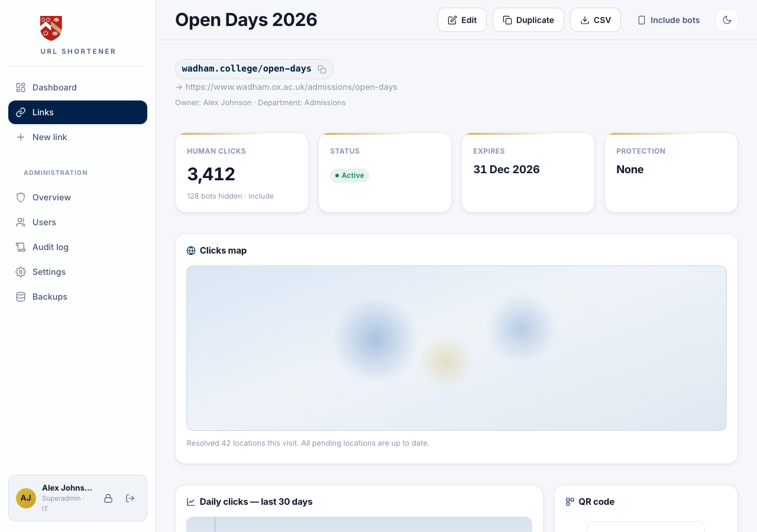Click the QR code icon in heading
Screen dimensions: 757x532
click(570, 502)
